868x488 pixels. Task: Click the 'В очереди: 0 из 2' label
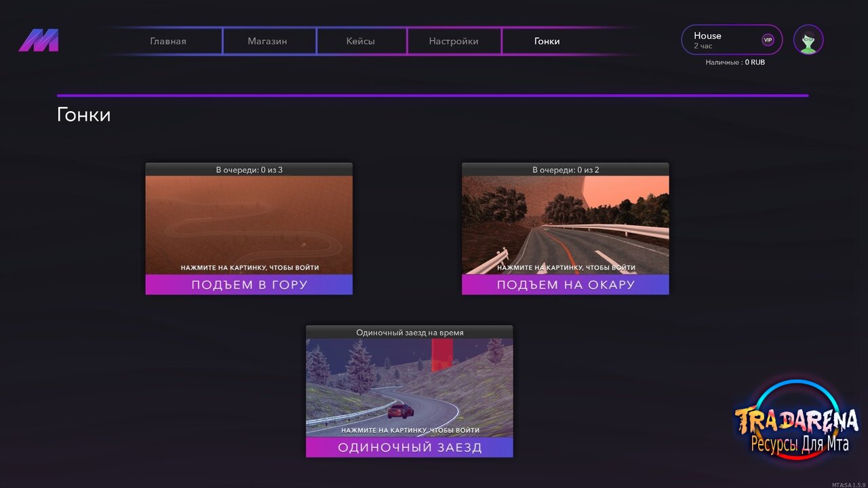566,169
